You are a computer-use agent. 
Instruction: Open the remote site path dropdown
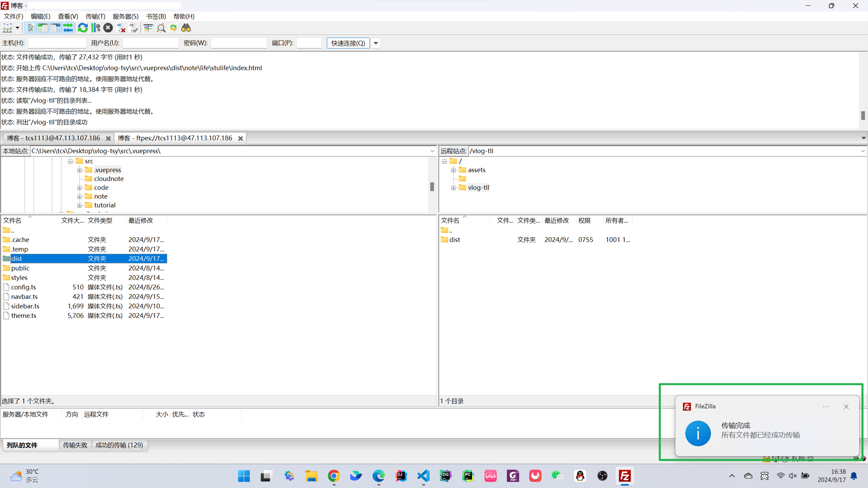click(863, 151)
